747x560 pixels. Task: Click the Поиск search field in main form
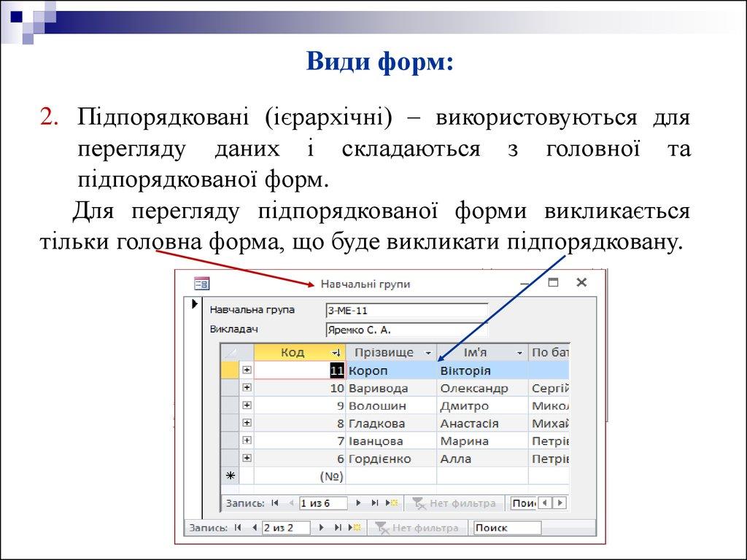(x=507, y=527)
